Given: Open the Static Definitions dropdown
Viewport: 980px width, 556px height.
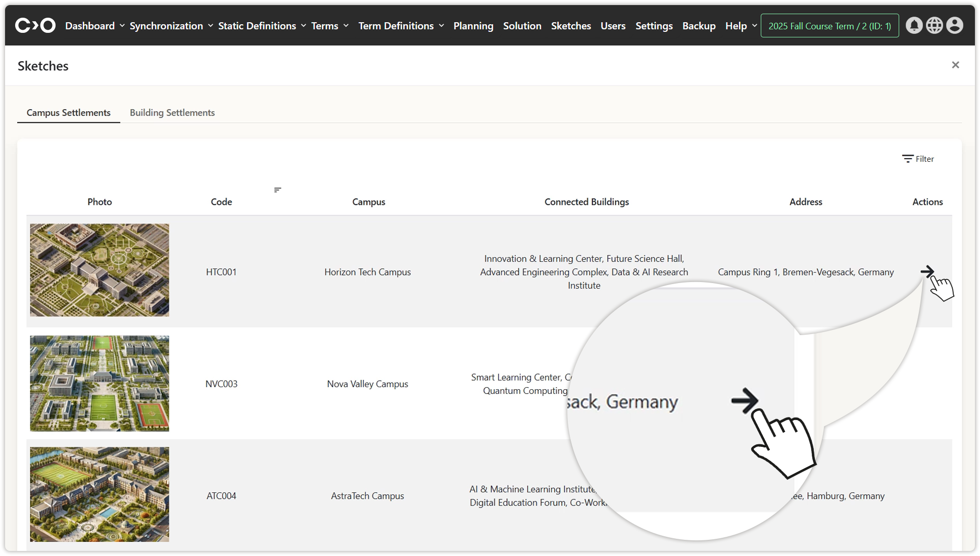Looking at the screenshot, I should [x=262, y=26].
